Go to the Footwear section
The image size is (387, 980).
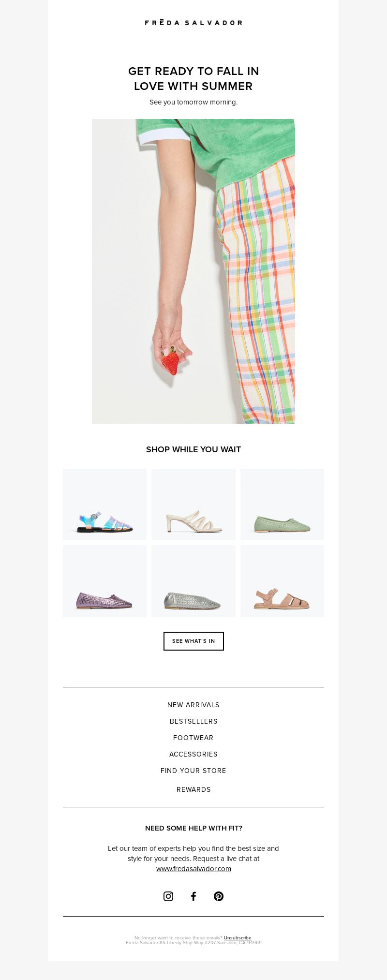pyautogui.click(x=193, y=738)
